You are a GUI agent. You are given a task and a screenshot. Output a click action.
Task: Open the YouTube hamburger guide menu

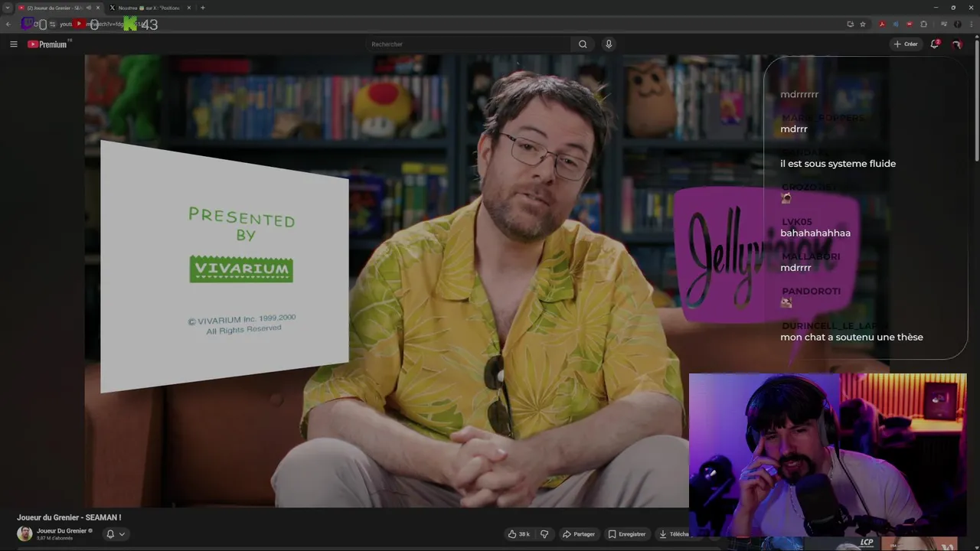coord(13,44)
